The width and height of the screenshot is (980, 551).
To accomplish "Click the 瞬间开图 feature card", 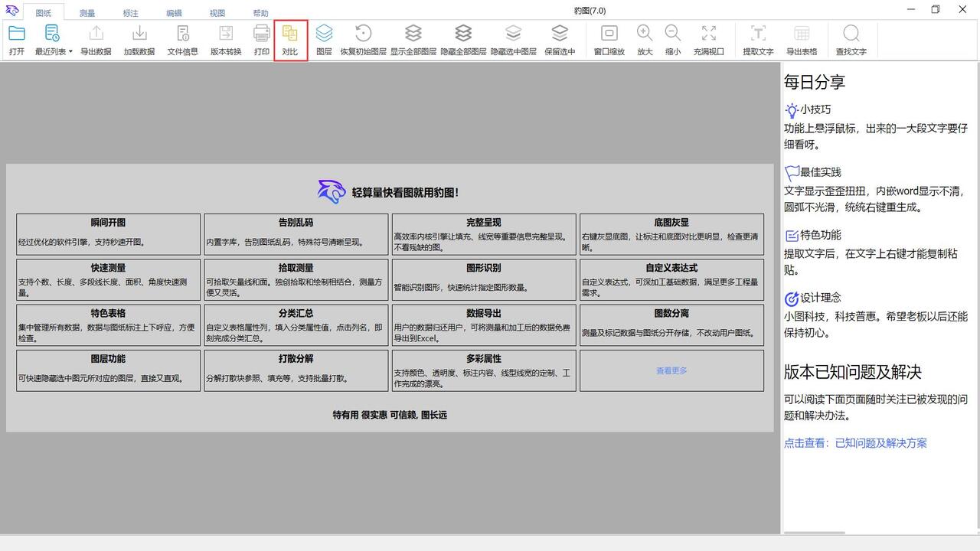I will (108, 234).
